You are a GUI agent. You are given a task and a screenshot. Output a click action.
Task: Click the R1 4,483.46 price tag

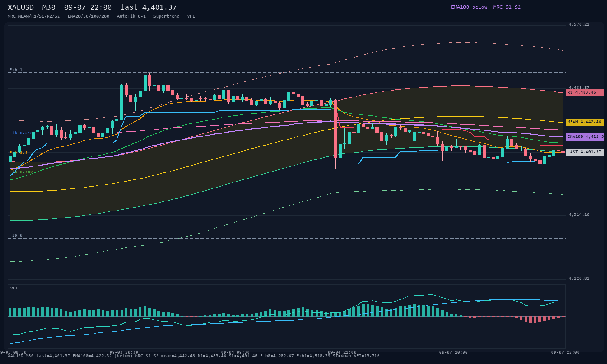[x=585, y=92]
